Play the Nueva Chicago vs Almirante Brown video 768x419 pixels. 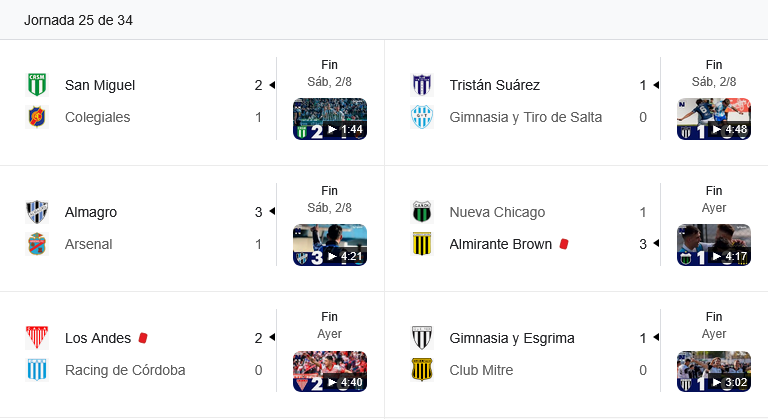click(x=713, y=245)
